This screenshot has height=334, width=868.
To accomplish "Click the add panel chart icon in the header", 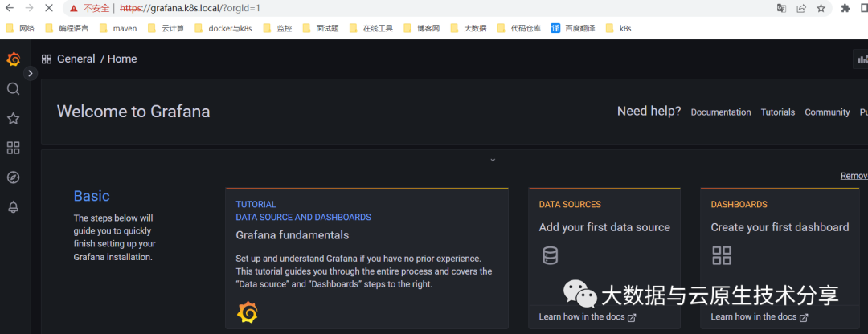I will point(862,59).
